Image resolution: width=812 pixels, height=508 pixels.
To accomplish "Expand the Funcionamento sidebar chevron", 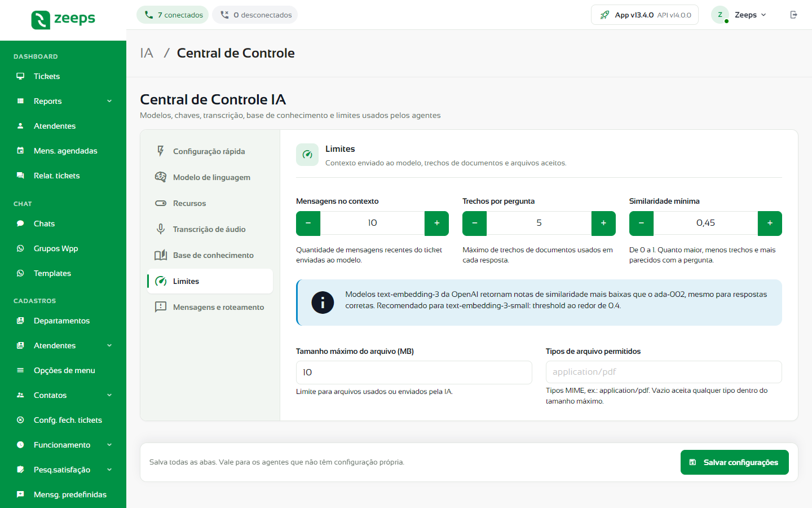I will pos(109,445).
